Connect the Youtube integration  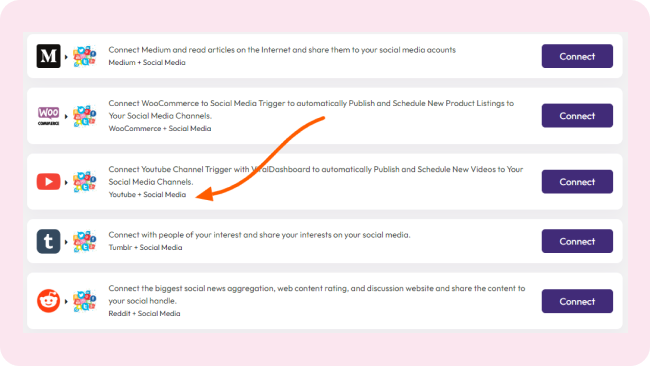point(577,182)
